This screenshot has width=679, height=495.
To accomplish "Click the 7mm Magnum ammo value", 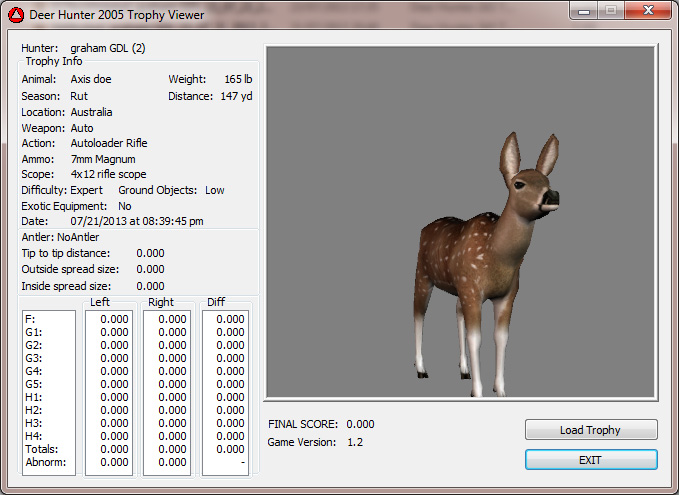I will 103,159.
